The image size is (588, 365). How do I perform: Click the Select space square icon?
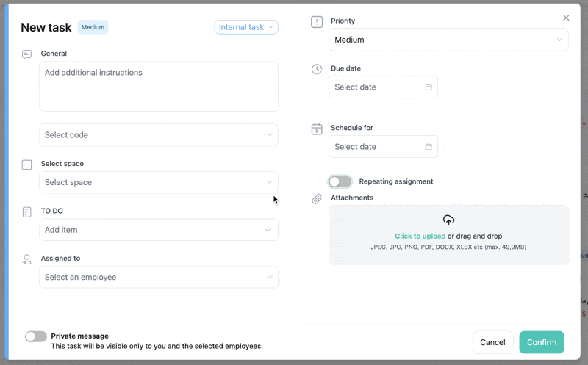[27, 165]
